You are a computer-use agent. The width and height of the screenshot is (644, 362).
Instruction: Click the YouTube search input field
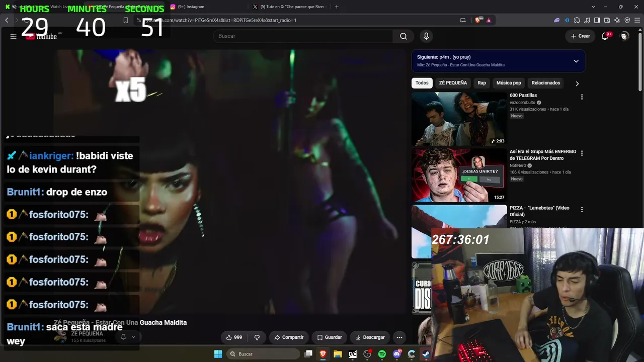click(x=303, y=36)
